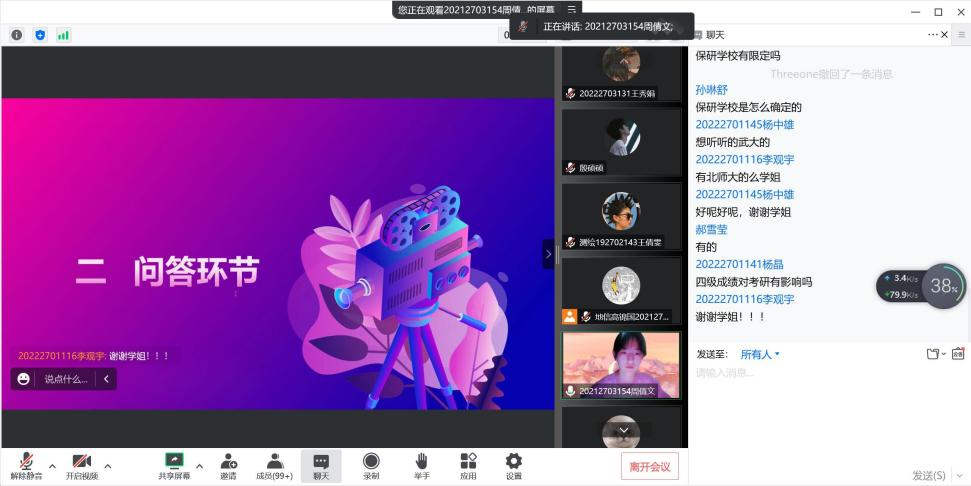Click the blue security shield icon
971x486 pixels.
(x=40, y=35)
